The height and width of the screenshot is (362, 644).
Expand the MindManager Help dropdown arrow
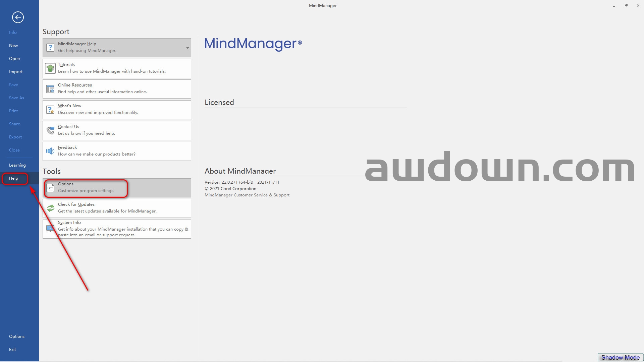tap(187, 48)
